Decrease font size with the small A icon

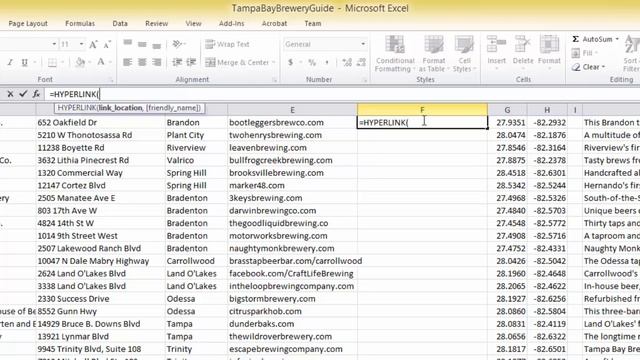click(107, 44)
